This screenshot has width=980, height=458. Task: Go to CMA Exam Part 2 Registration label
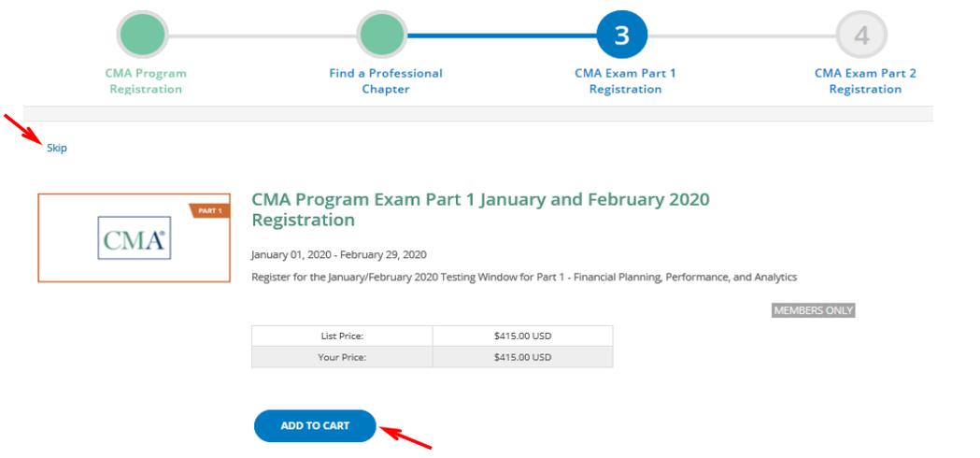[x=865, y=81]
